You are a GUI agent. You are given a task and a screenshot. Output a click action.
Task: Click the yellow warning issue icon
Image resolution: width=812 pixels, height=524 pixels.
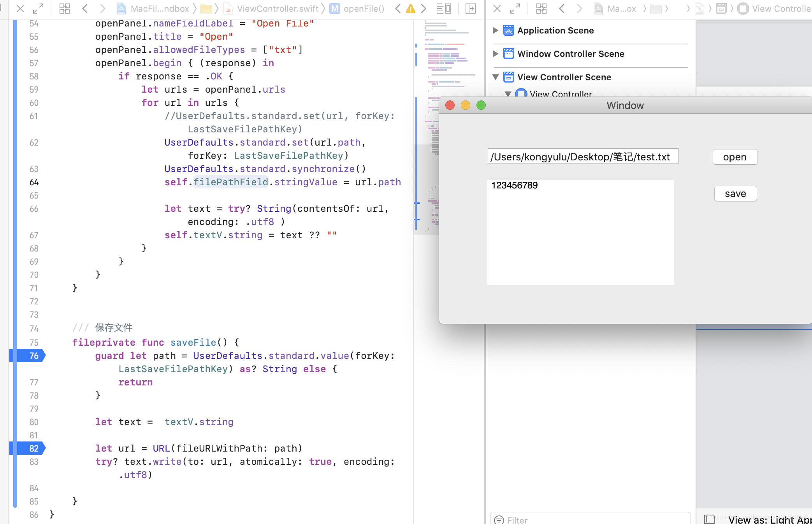[410, 9]
